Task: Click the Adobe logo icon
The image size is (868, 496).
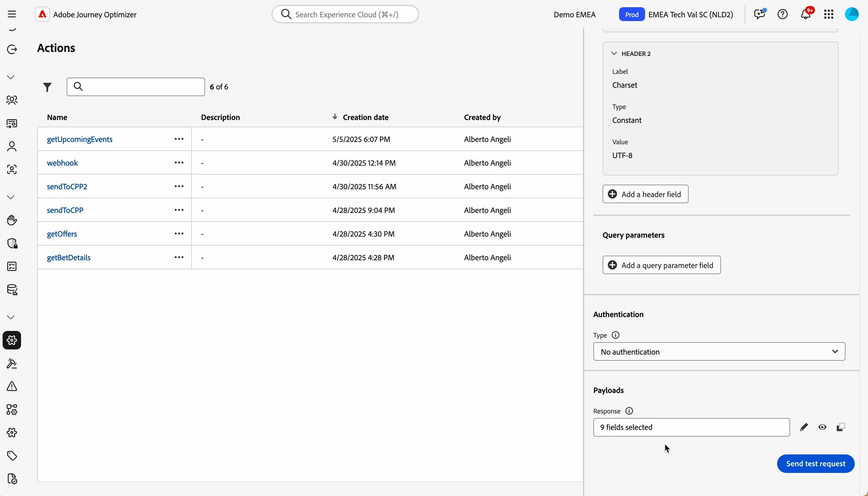Action: click(43, 14)
